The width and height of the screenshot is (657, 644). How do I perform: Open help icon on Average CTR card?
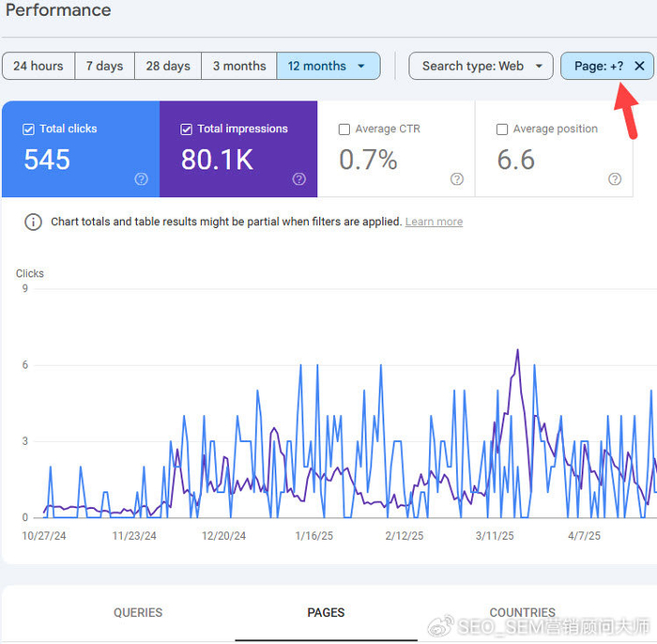coord(457,179)
